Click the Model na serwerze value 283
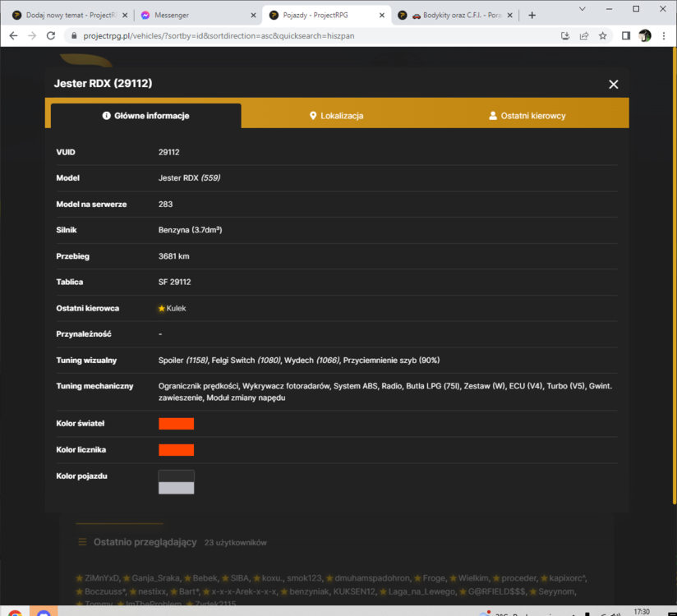The width and height of the screenshot is (677, 616). pos(165,205)
